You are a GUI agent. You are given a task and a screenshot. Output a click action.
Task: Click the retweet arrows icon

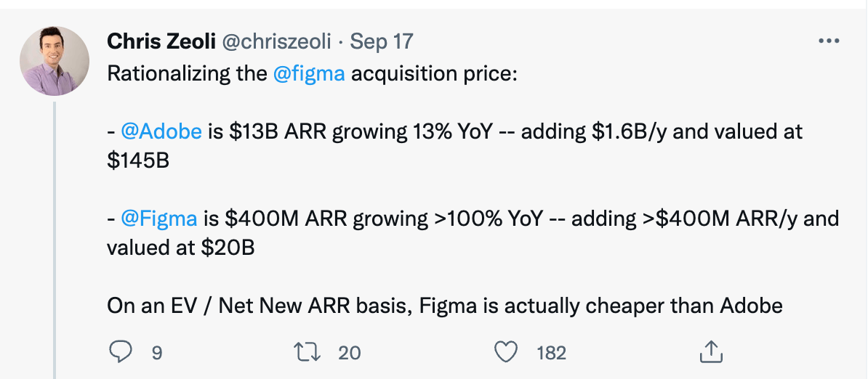[x=310, y=353]
